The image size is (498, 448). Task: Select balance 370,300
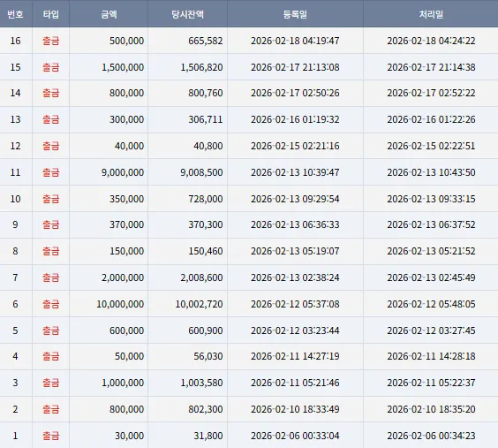pos(206,224)
